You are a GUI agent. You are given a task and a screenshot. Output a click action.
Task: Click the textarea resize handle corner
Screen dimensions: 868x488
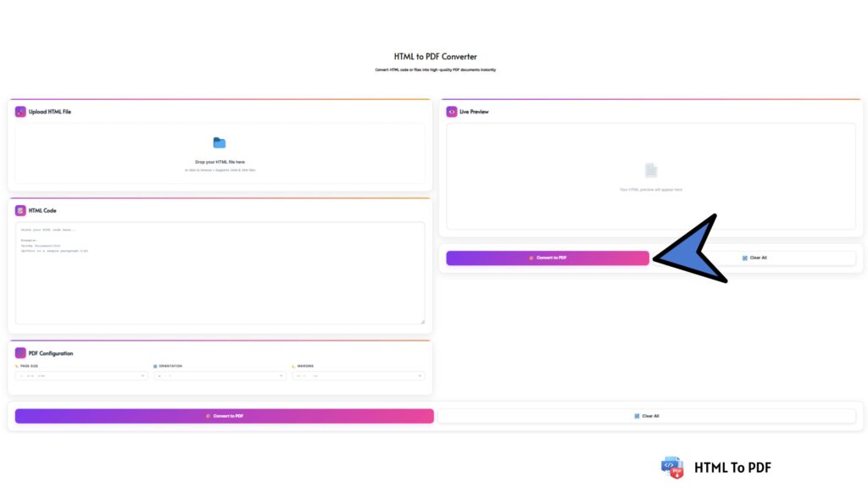tap(422, 321)
